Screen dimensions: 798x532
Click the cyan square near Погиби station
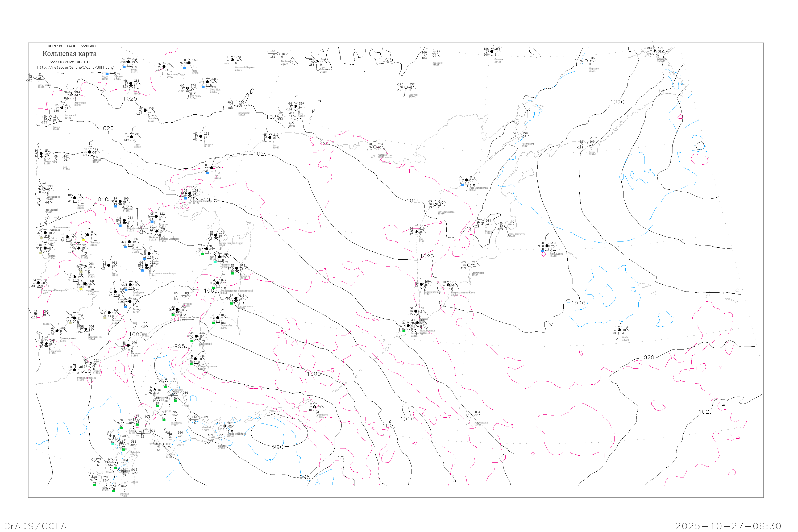215,261
